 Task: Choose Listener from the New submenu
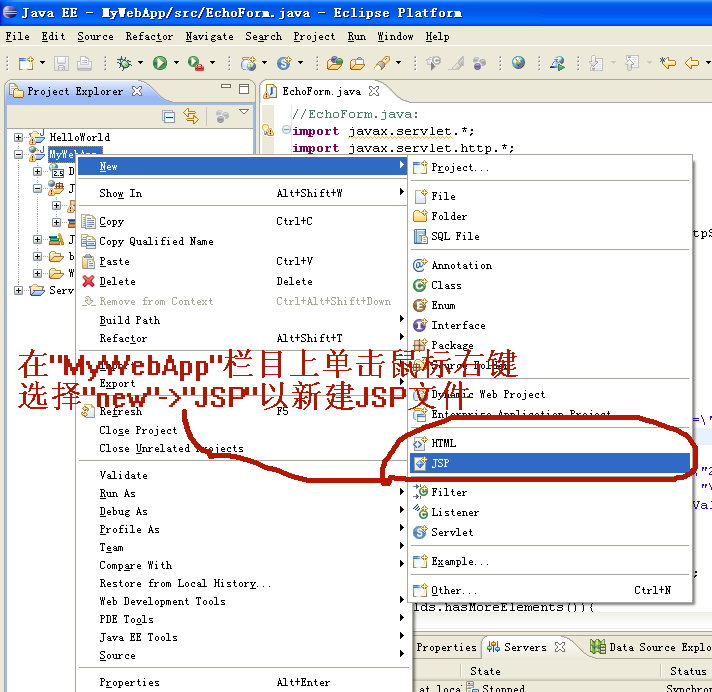[x=550, y=512]
